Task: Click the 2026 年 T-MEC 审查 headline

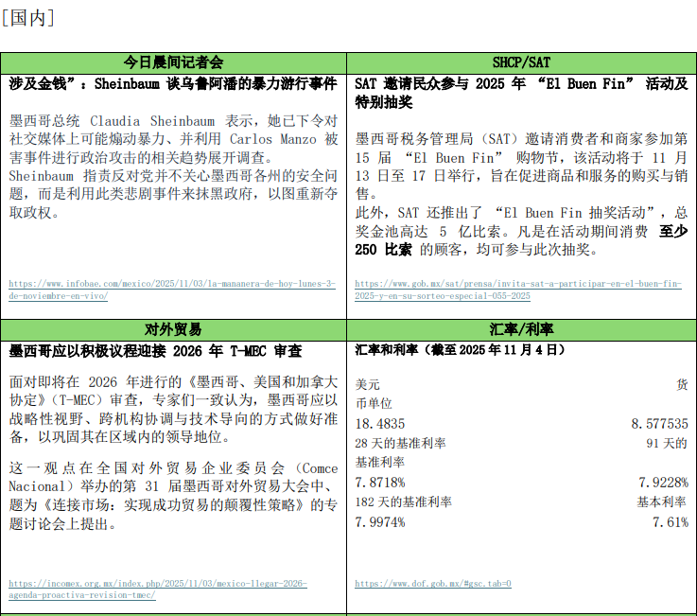Action: pos(156,350)
